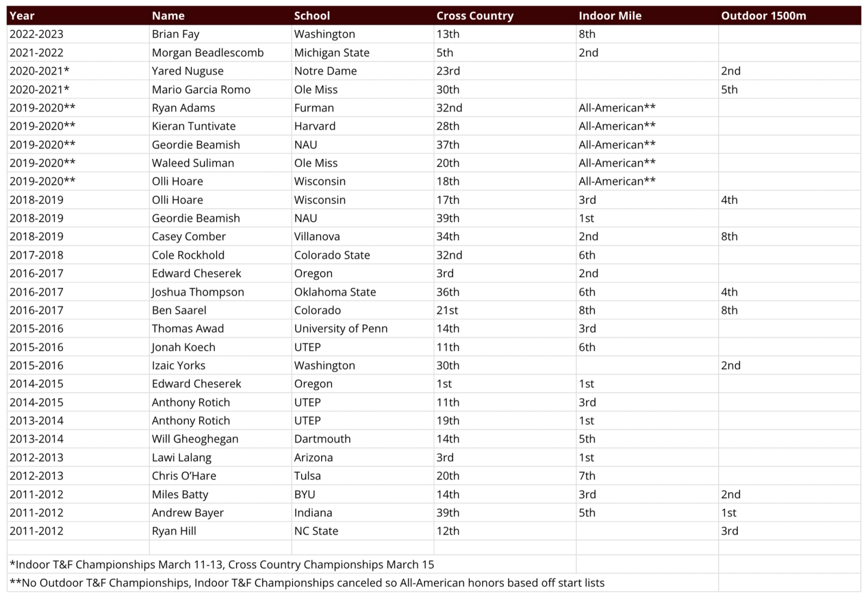Select the Cross Country column header
The image size is (868, 598).
pos(505,16)
